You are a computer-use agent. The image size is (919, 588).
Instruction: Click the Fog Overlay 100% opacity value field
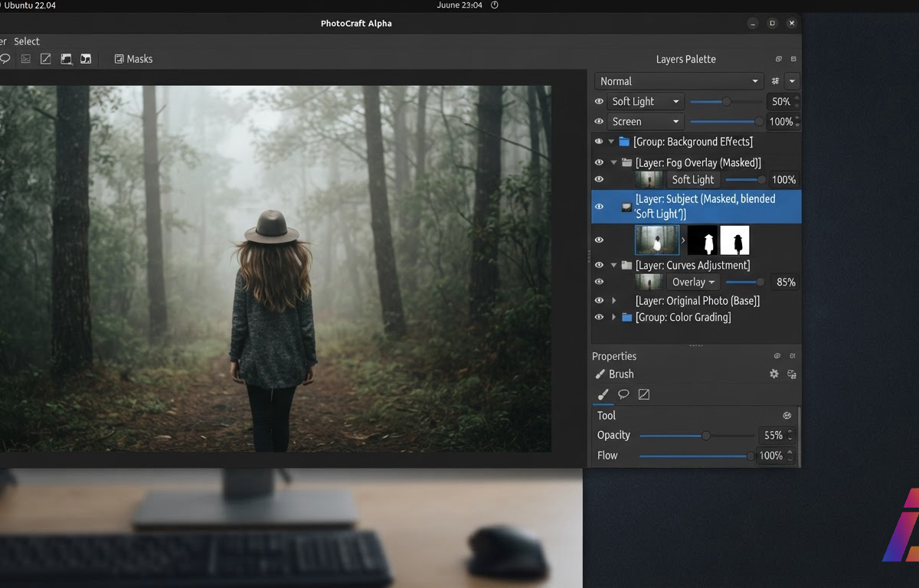783,179
